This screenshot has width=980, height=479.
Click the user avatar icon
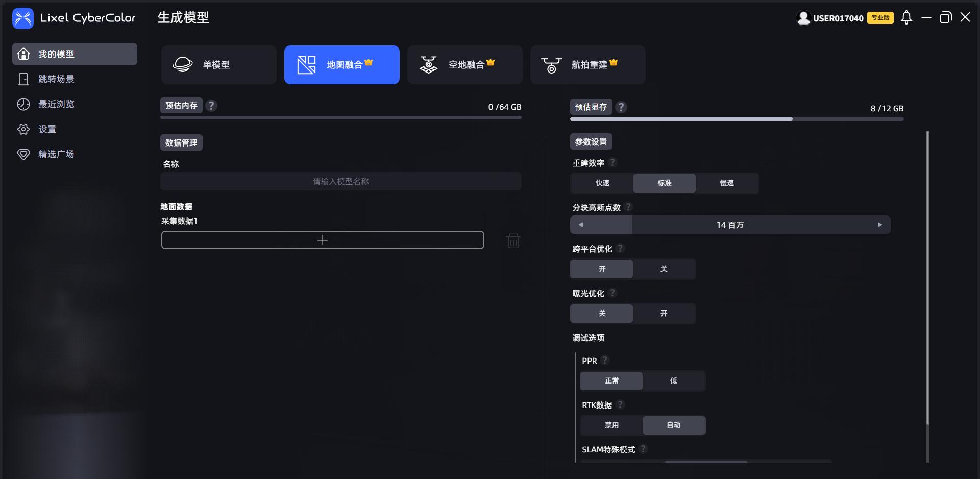(x=803, y=18)
